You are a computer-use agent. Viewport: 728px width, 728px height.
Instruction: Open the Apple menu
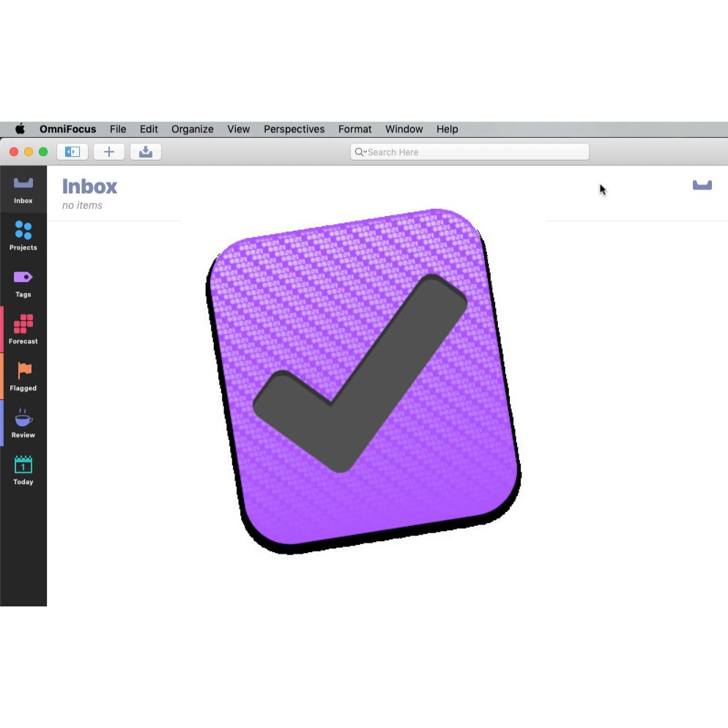click(x=20, y=129)
